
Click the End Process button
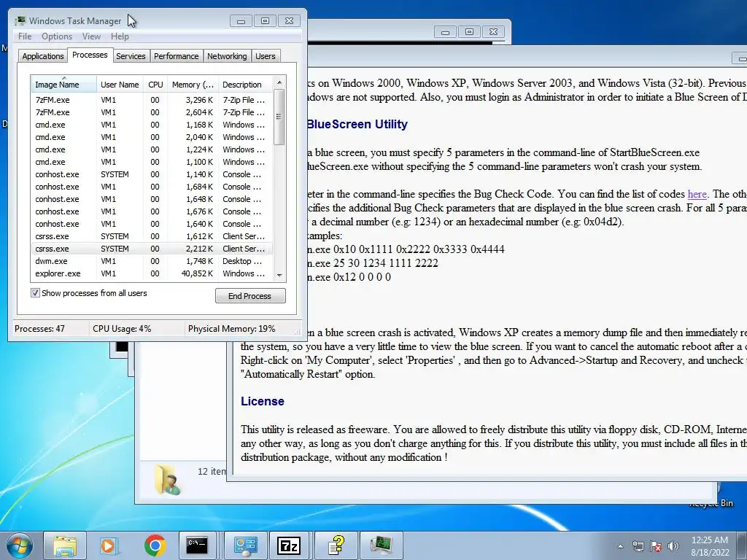[250, 296]
